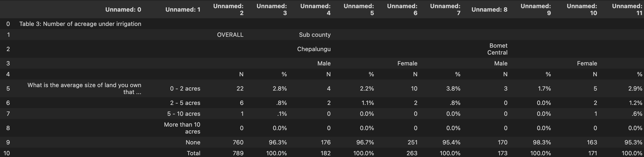Image resolution: width=644 pixels, height=157 pixels.
Task: Select the "None" category cell
Action: point(193,142)
